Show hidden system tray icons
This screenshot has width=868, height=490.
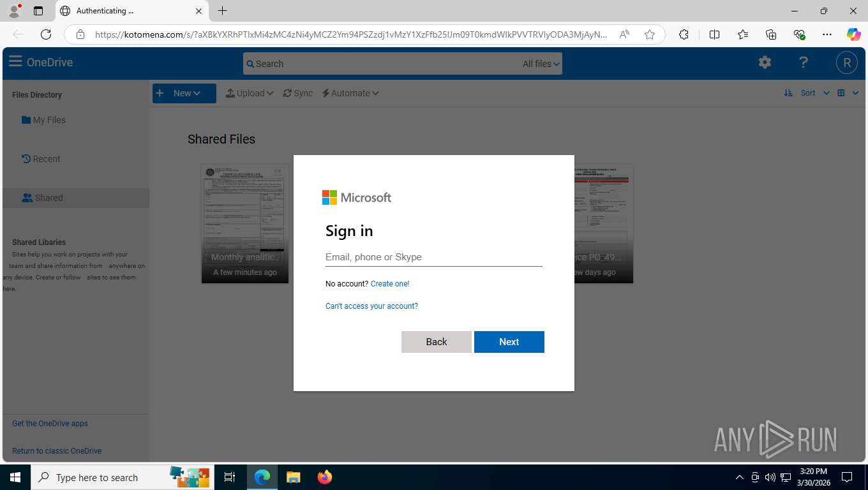click(x=740, y=477)
